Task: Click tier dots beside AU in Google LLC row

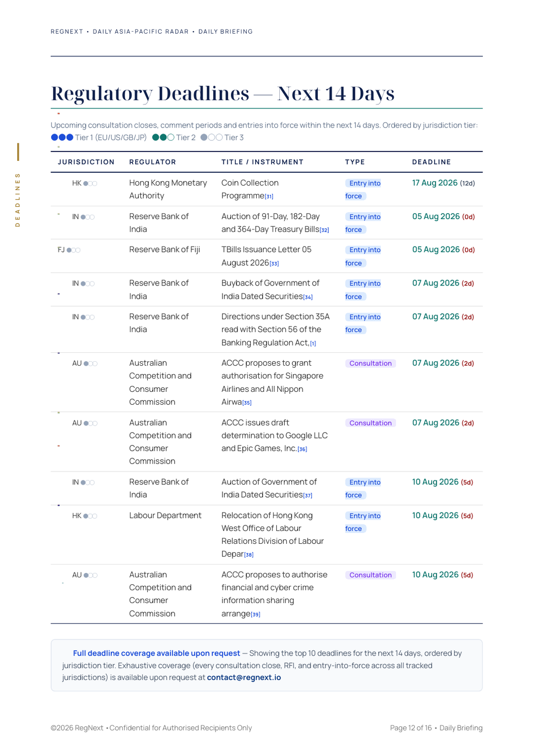Action: coord(90,424)
